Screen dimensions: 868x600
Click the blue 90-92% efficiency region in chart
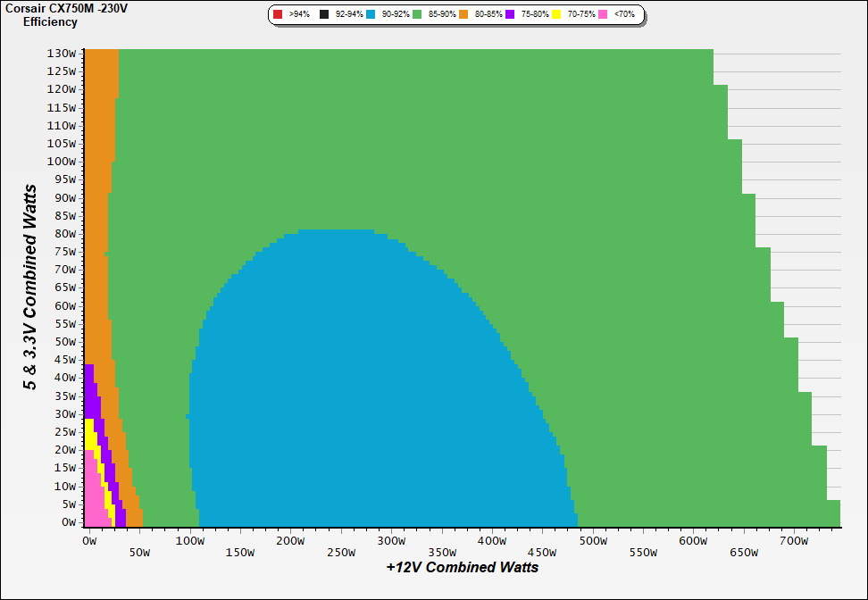(357, 402)
